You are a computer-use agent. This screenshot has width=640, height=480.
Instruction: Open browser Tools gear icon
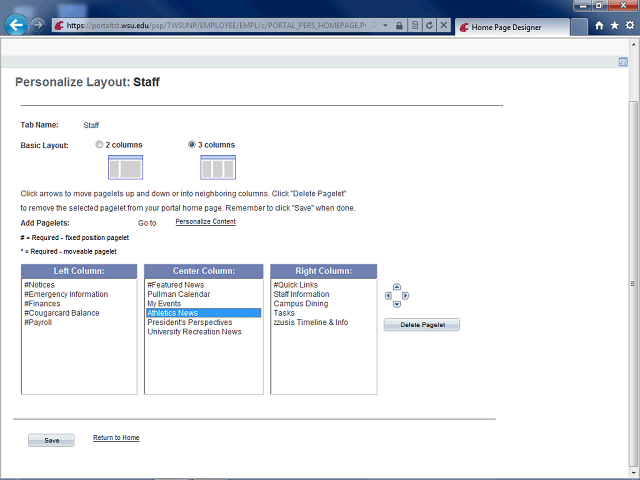pyautogui.click(x=627, y=25)
